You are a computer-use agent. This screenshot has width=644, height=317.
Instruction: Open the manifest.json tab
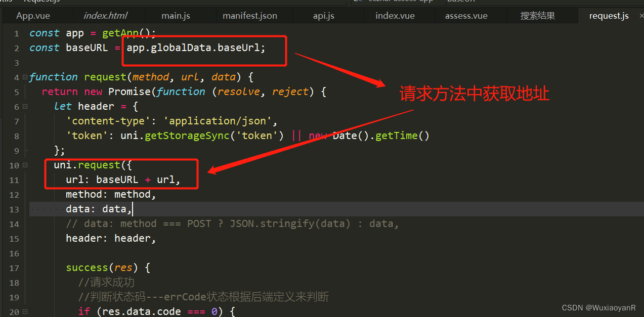(x=250, y=16)
